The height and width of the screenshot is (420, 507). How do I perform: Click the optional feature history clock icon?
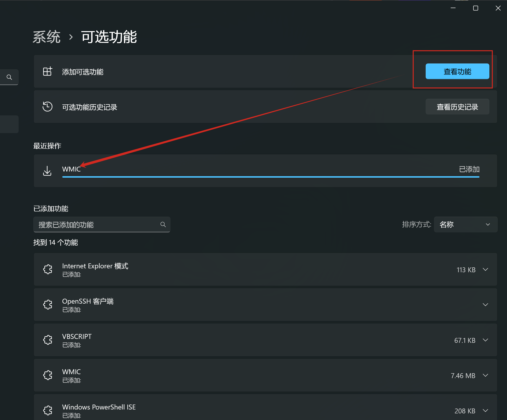click(47, 107)
